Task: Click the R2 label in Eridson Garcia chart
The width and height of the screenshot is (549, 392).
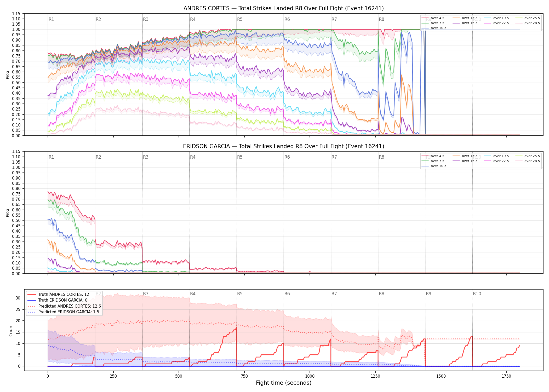Action: point(98,157)
